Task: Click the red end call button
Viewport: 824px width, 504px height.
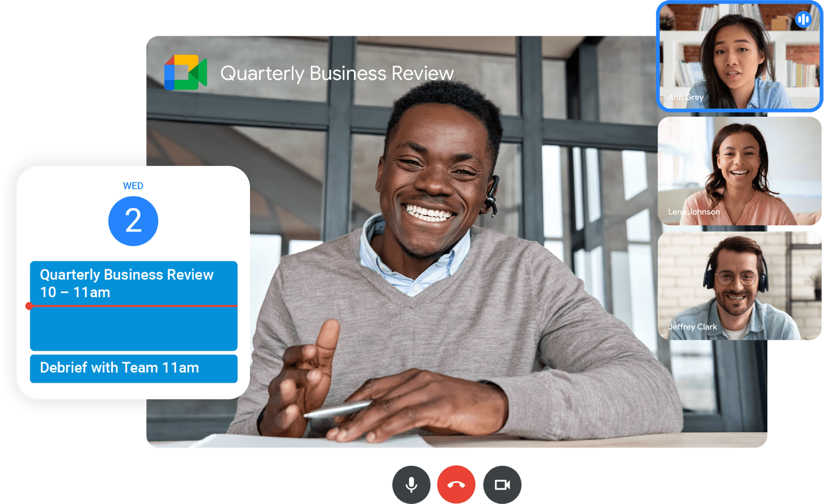Action: (x=456, y=484)
